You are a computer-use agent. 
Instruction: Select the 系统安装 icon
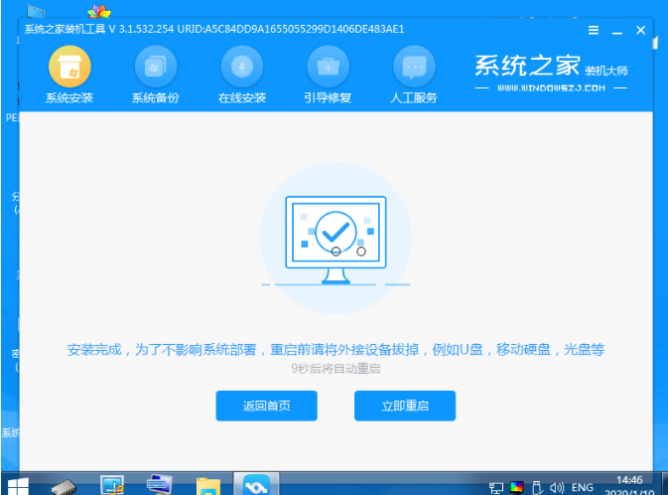[70, 67]
